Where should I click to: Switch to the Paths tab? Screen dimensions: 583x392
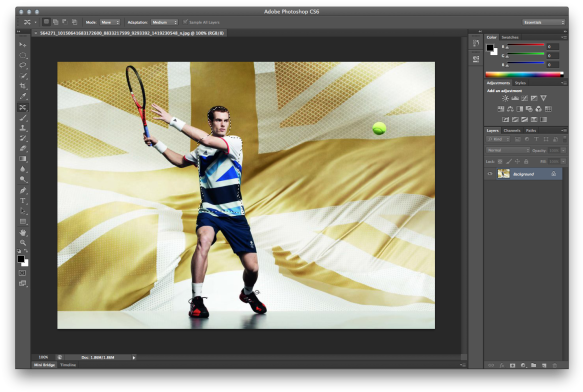tap(531, 131)
